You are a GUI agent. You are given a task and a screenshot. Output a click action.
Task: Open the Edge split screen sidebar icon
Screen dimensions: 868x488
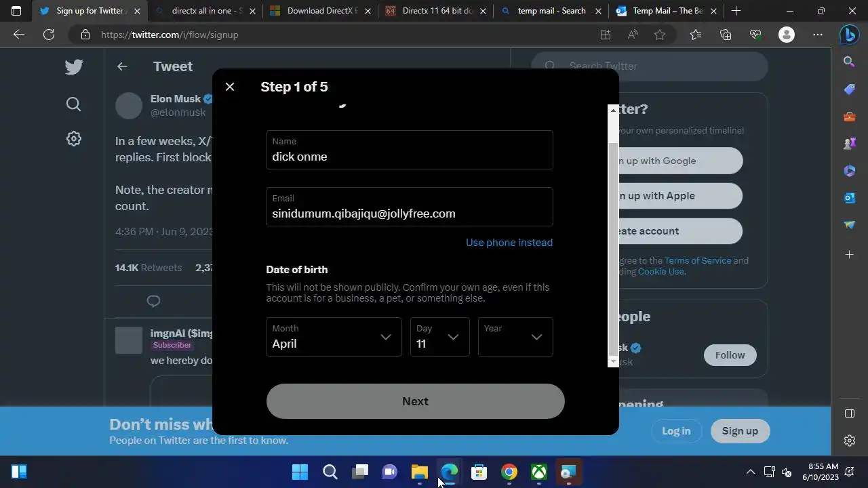[850, 413]
